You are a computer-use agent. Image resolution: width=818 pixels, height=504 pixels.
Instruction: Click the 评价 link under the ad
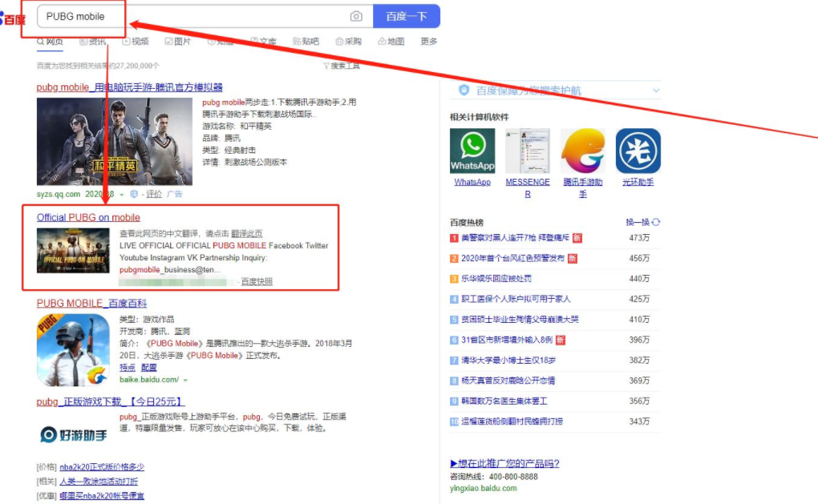[154, 195]
